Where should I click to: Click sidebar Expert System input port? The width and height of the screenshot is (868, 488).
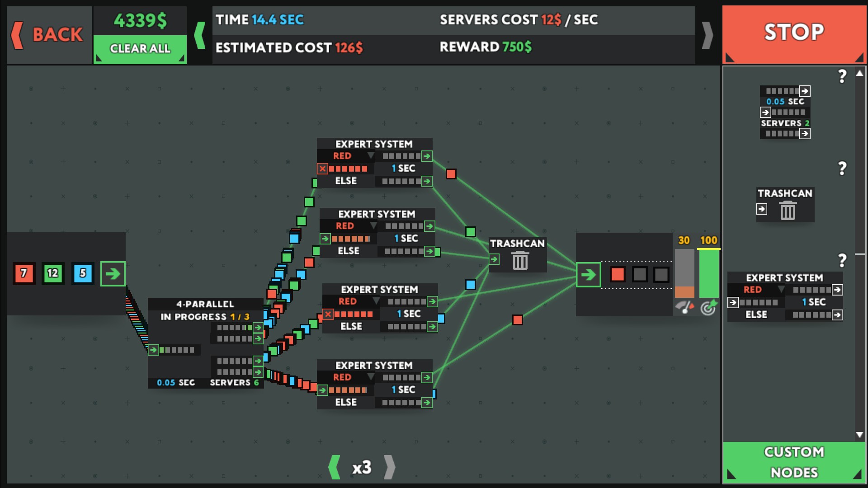coord(733,302)
